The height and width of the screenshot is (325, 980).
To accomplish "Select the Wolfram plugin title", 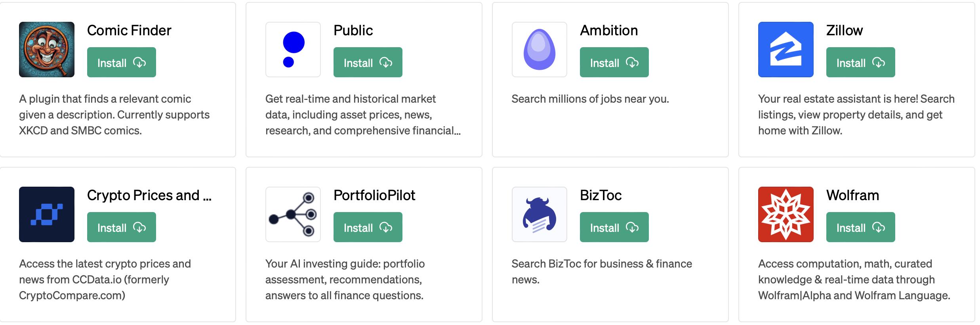I will click(x=852, y=195).
